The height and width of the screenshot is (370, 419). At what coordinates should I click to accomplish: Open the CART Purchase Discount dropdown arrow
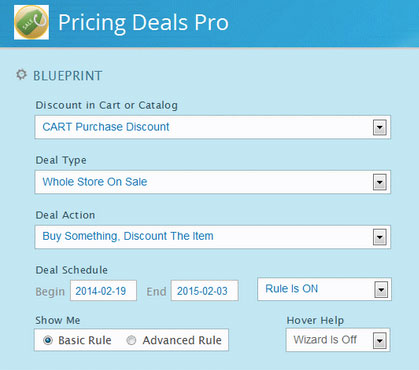click(x=379, y=127)
